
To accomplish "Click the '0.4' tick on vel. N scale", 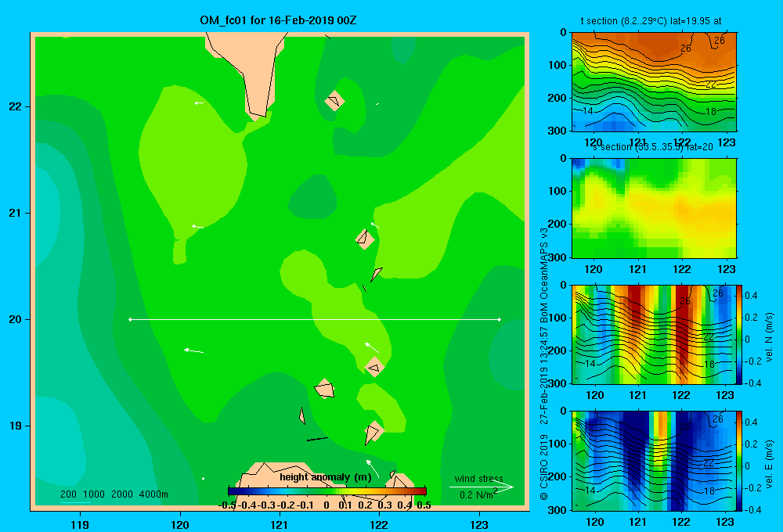I will pyautogui.click(x=751, y=296).
